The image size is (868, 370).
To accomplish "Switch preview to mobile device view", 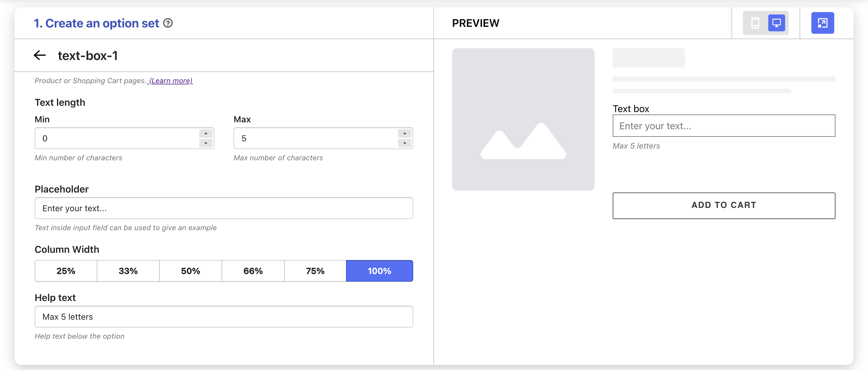I will (755, 23).
